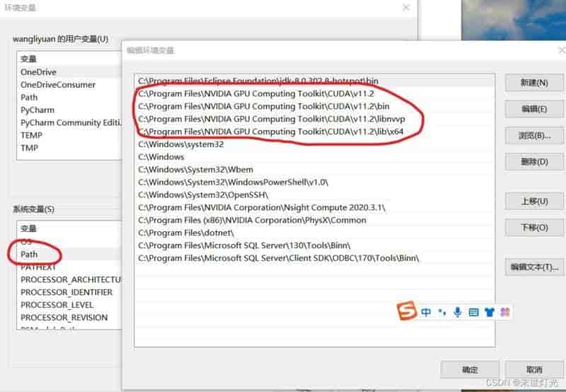This screenshot has height=392, width=566.
Task: Click 上移(U) to move entry up
Action: coord(533,201)
